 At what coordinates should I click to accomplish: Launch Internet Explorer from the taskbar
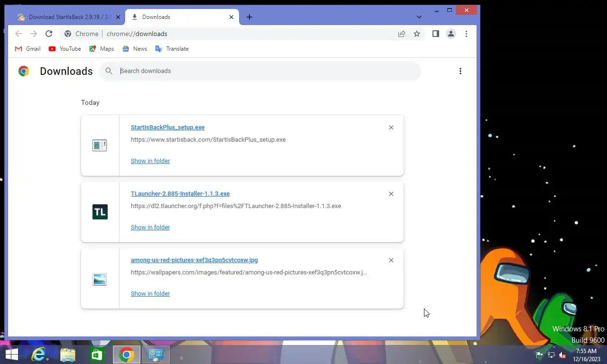pyautogui.click(x=38, y=355)
